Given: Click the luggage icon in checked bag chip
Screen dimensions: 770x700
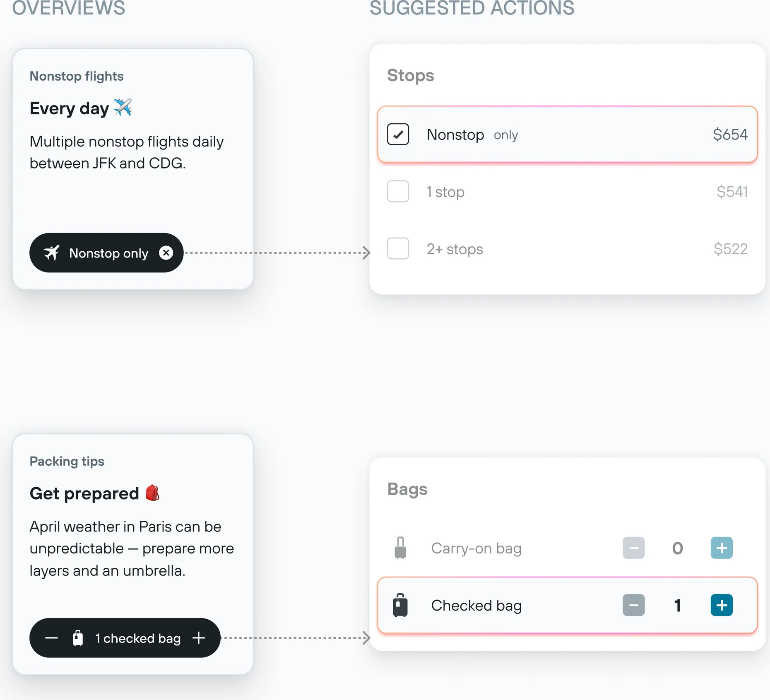Looking at the screenshot, I should coord(78,638).
